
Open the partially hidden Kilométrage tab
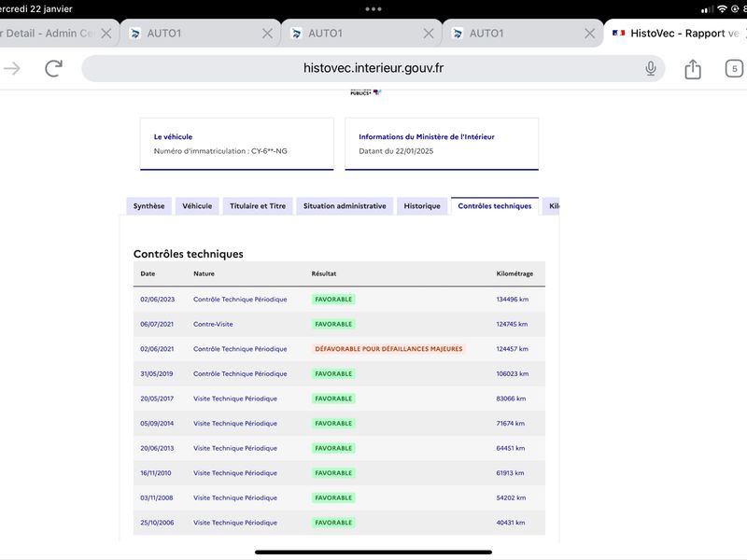point(552,206)
